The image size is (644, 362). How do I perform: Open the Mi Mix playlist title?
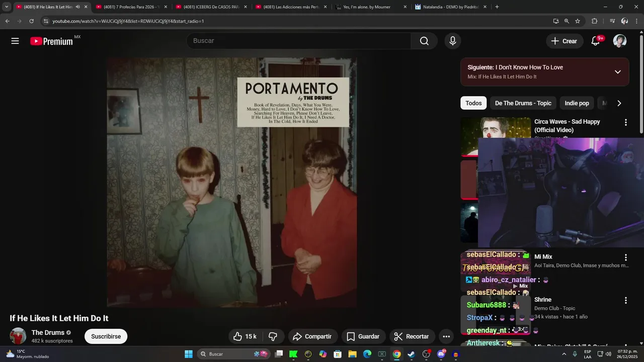click(x=543, y=257)
